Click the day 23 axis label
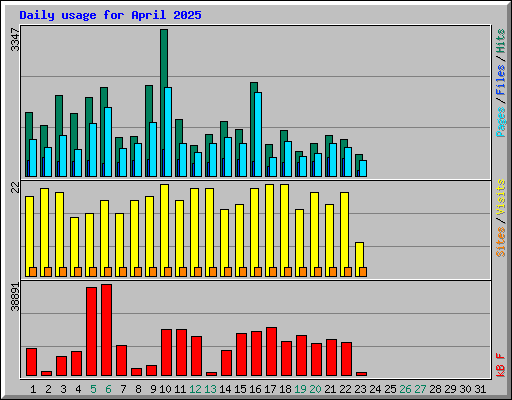The image size is (512, 400). tap(360, 389)
